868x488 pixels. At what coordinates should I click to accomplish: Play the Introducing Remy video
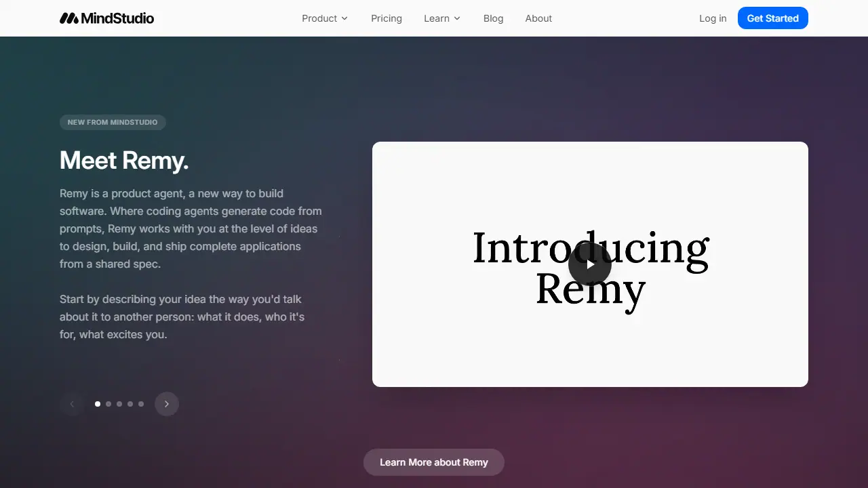tap(590, 264)
